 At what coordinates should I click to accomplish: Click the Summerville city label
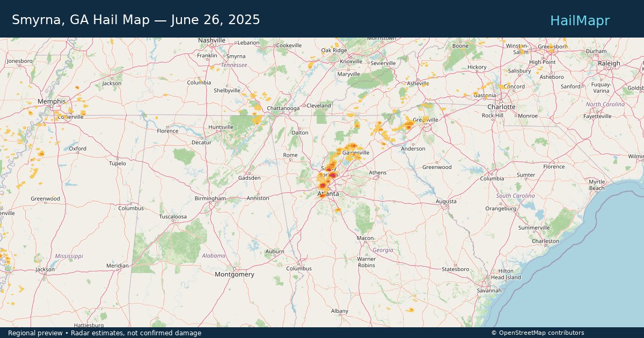point(534,228)
